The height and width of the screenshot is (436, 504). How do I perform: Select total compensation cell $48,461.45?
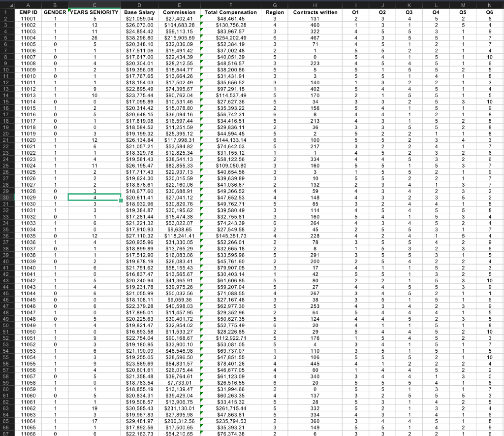(231, 19)
